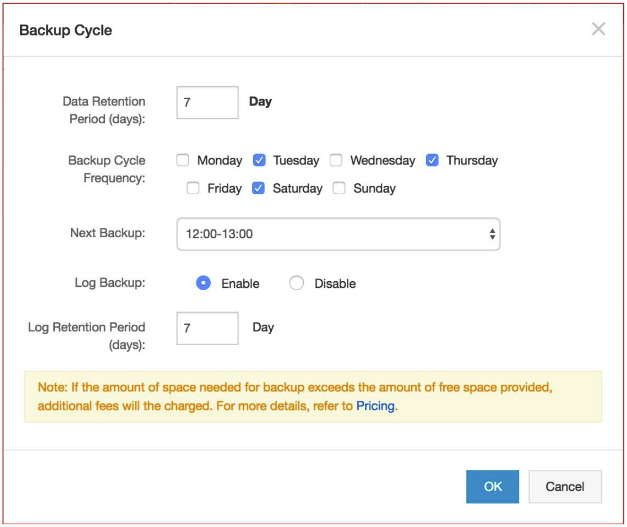Click the dropdown arrows on 12:00-13:00
Viewport: 627px width, 527px height.
click(492, 234)
